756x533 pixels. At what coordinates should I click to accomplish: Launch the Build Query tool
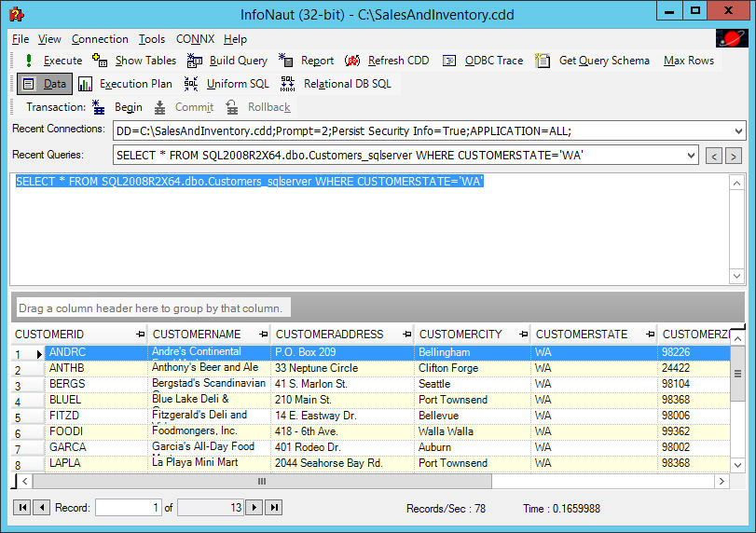[194, 61]
